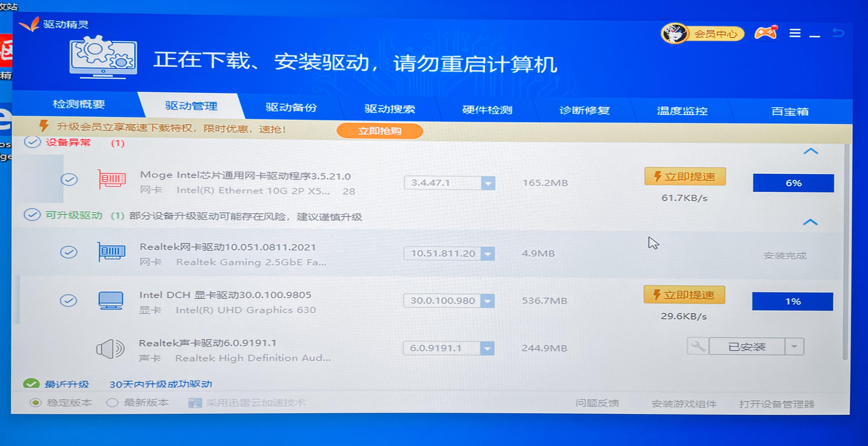Toggle the 可升级驱动 group checkbox
This screenshot has width=868, height=446.
32,215
